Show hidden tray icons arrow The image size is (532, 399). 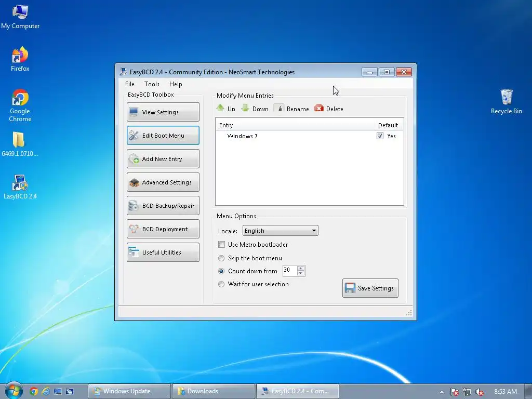click(442, 392)
